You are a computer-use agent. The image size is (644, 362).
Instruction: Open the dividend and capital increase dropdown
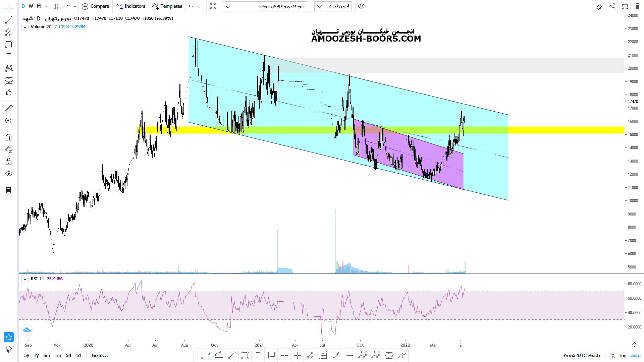(265, 6)
